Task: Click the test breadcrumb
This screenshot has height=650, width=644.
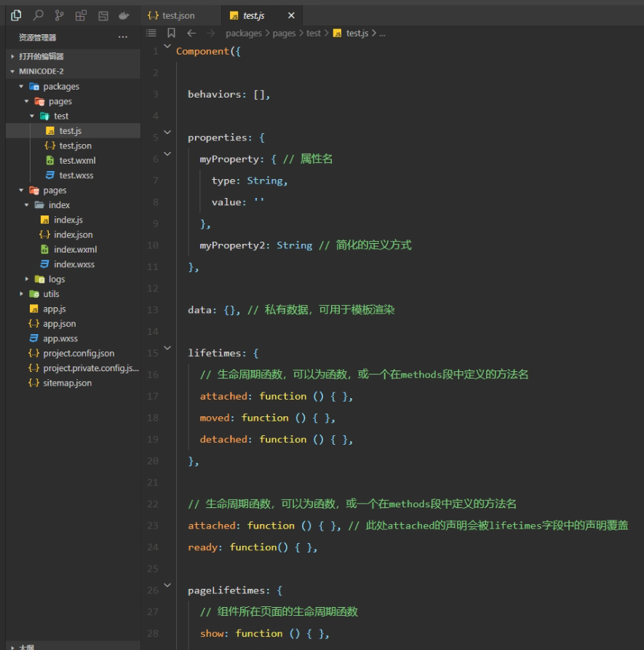Action: [314, 33]
